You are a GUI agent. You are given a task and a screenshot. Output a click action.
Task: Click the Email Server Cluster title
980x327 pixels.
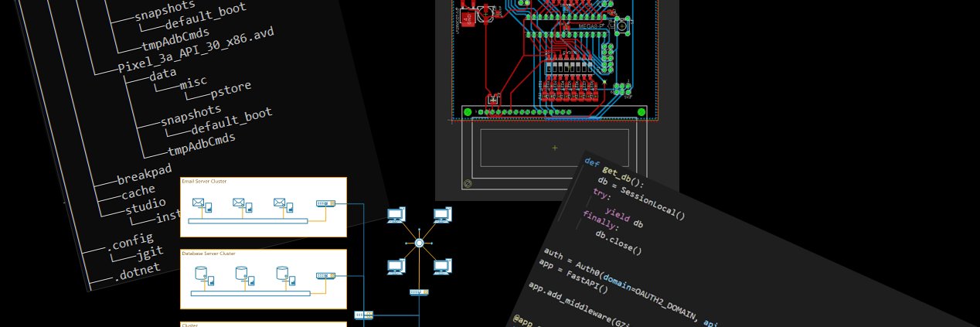[204, 181]
